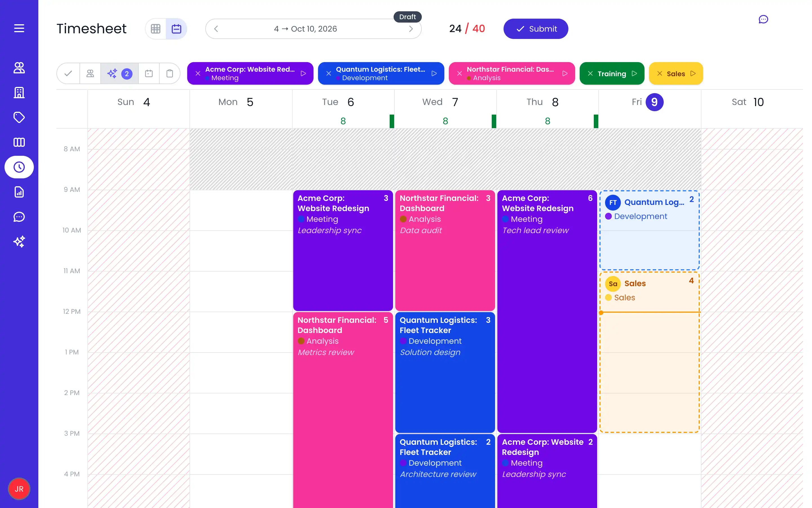
Task: Click the date range 4 → Oct 10, 2026
Action: tap(305, 29)
